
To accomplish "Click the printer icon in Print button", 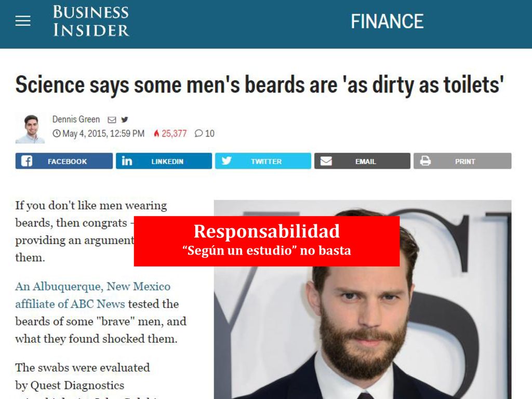I will coord(425,161).
